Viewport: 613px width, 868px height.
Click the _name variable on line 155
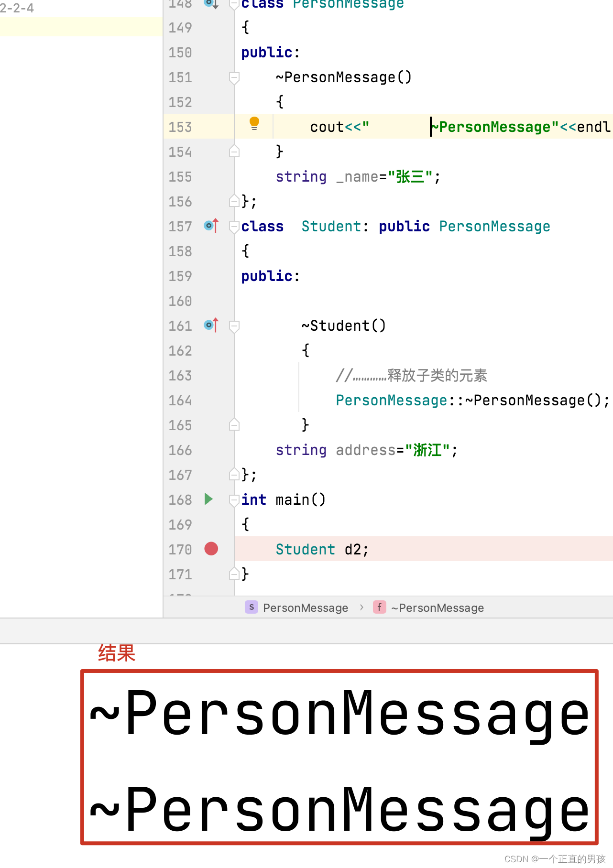(357, 177)
